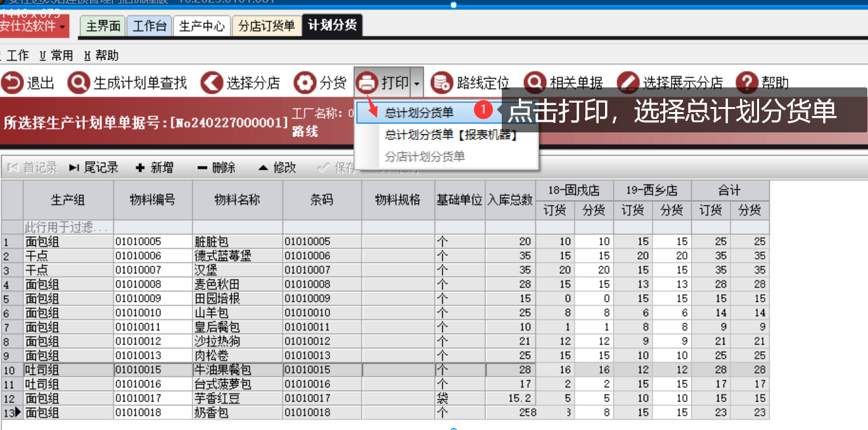The image size is (868, 430).
Task: Click the database icon for 路线定位
Action: tap(441, 82)
